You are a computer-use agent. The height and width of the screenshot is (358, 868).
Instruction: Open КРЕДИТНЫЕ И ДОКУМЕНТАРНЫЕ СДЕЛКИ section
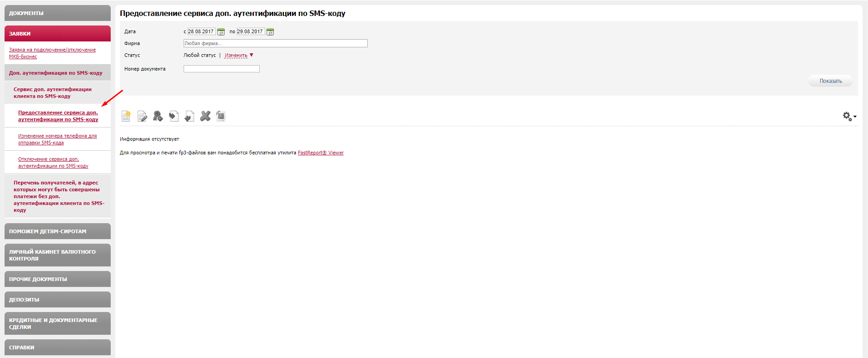57,323
